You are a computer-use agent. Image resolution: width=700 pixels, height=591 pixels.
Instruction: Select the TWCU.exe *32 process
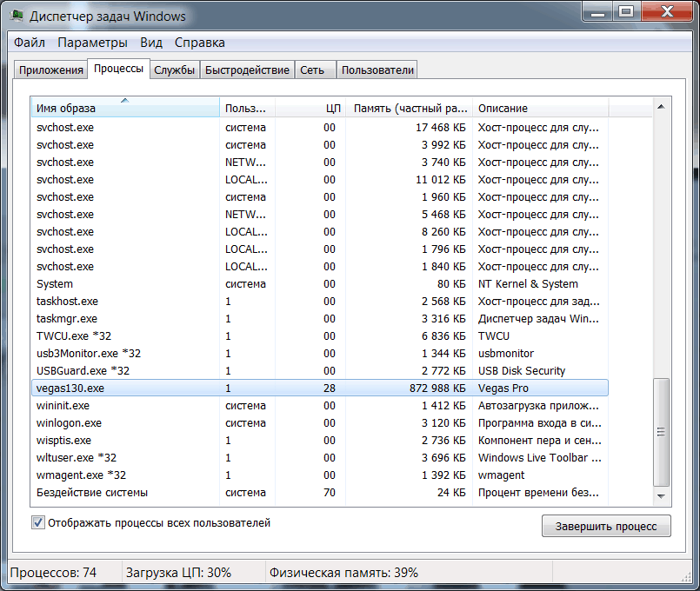tap(320, 335)
